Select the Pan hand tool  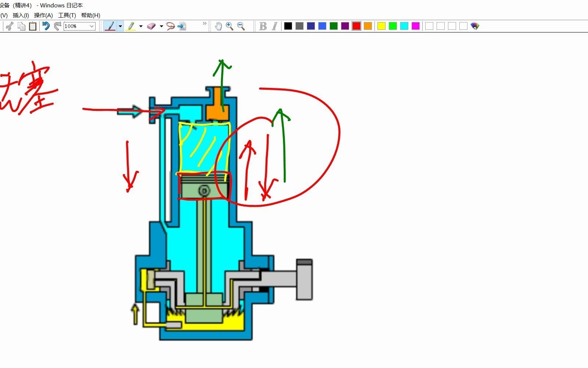(x=218, y=26)
